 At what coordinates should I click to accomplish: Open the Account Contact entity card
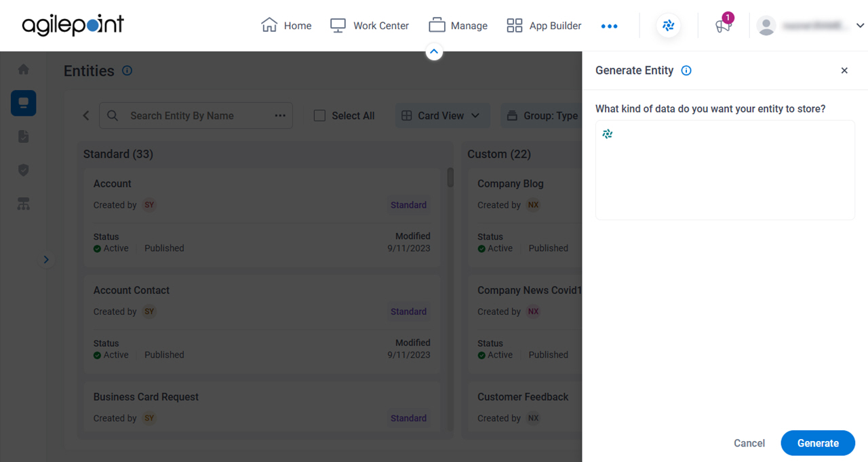(x=262, y=324)
